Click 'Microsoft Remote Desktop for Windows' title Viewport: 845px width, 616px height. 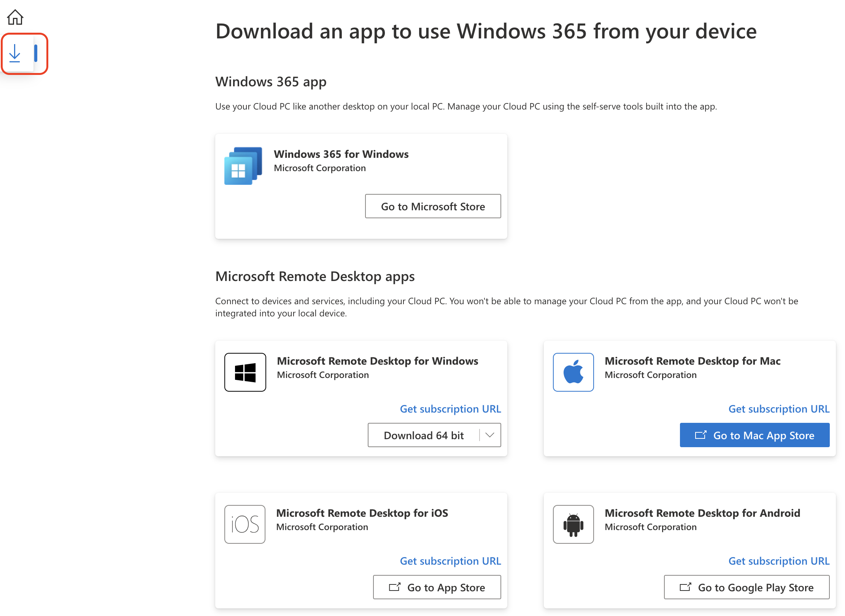pyautogui.click(x=377, y=361)
